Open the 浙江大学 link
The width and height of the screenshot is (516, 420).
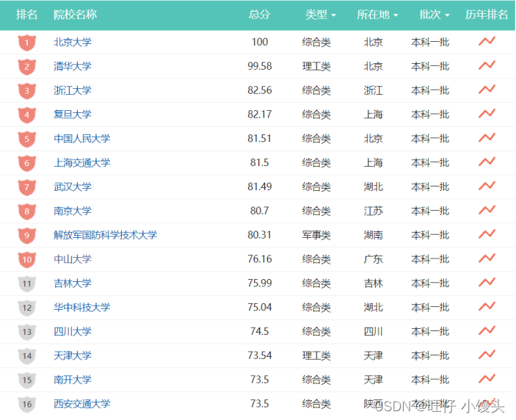click(73, 90)
